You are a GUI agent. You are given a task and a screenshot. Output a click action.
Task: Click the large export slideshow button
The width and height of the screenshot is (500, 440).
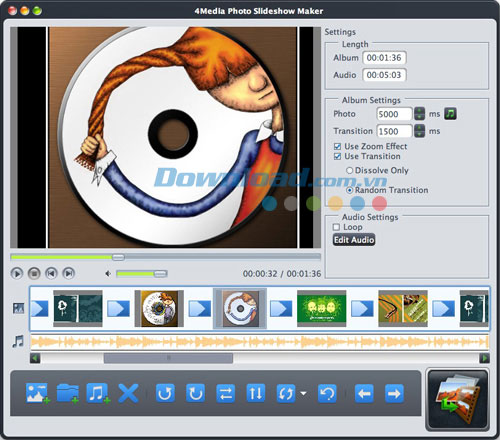(457, 399)
